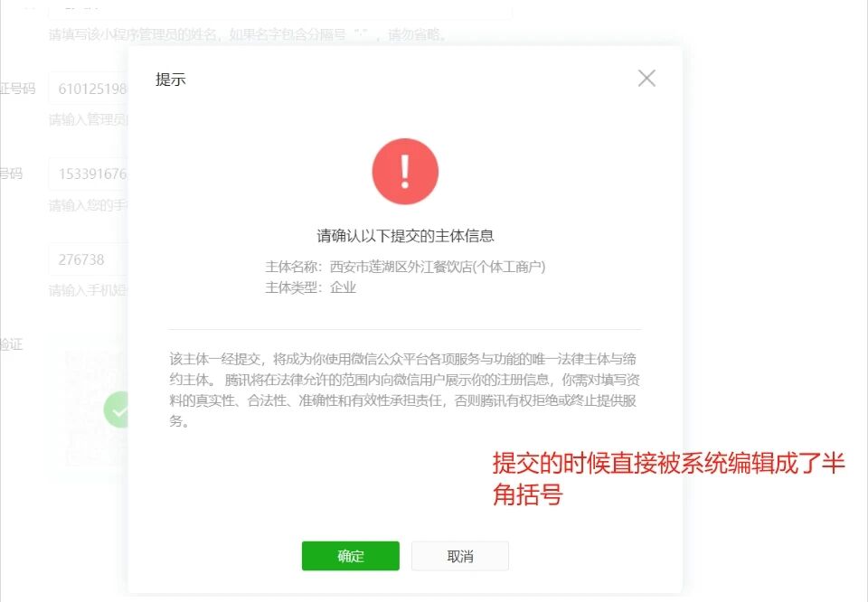This screenshot has height=602, width=868.
Task: Cancel the prompt via the 取消 button
Action: [x=460, y=556]
